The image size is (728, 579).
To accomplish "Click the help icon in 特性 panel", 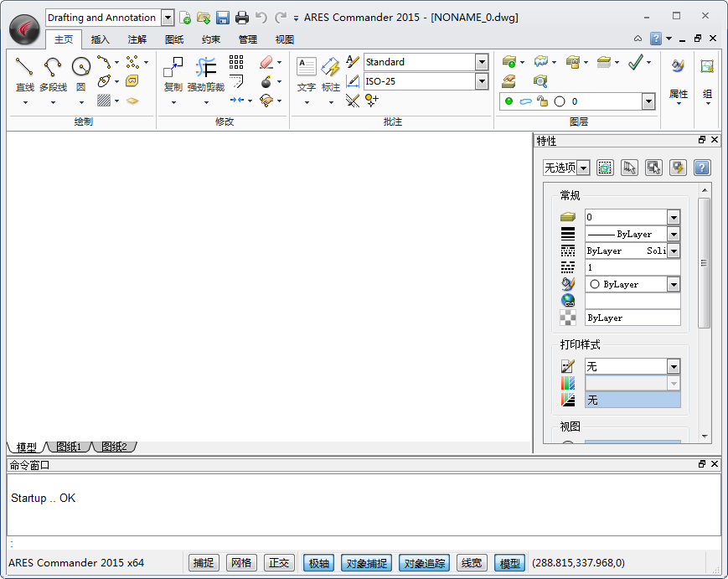I will click(702, 168).
